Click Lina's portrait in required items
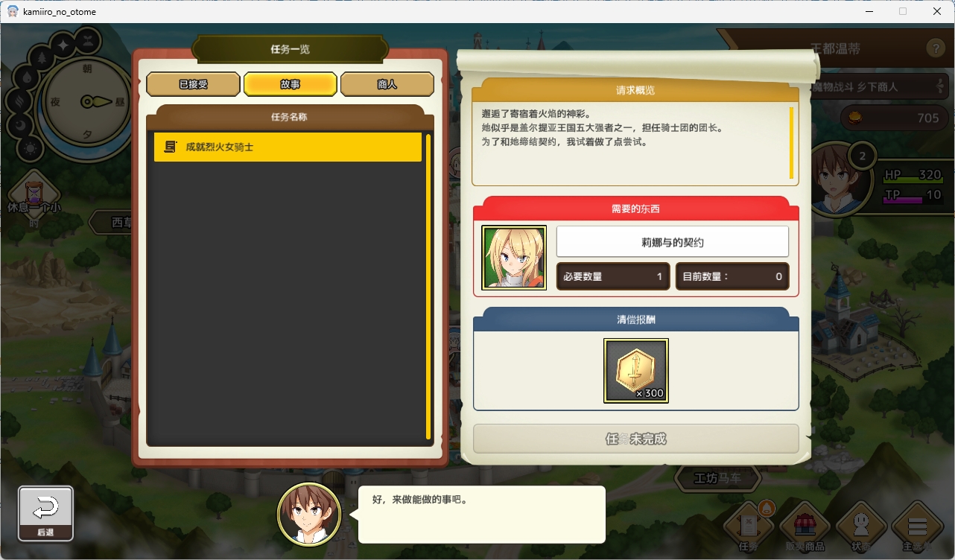 tap(514, 258)
